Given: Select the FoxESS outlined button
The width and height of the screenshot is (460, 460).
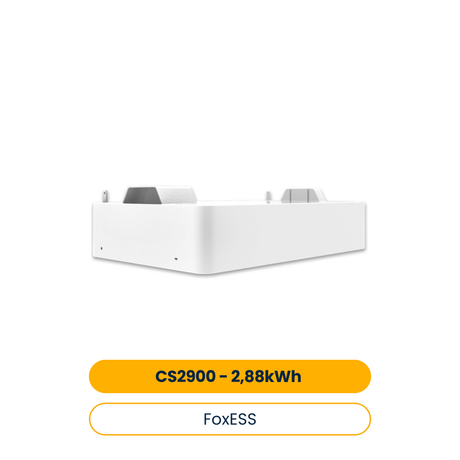Looking at the screenshot, I should click(x=230, y=419).
